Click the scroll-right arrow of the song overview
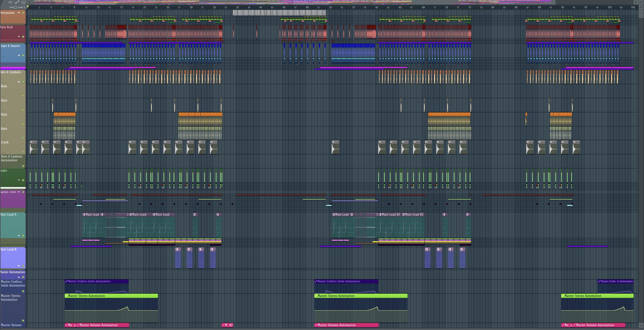Screen dimensions: 644x330 (x=636, y=2)
